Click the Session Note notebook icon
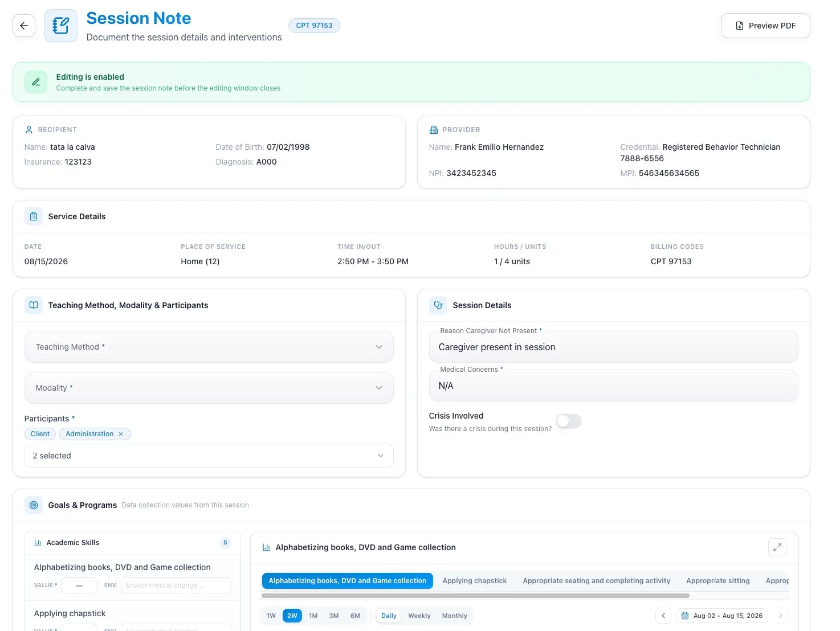Screen dimensions: 840x631 [61, 26]
